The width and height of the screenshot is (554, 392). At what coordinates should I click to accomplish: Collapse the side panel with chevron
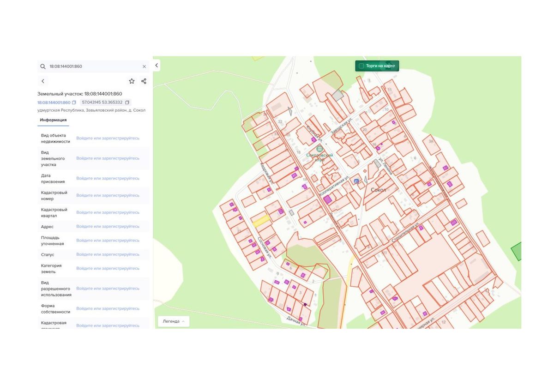point(157,66)
